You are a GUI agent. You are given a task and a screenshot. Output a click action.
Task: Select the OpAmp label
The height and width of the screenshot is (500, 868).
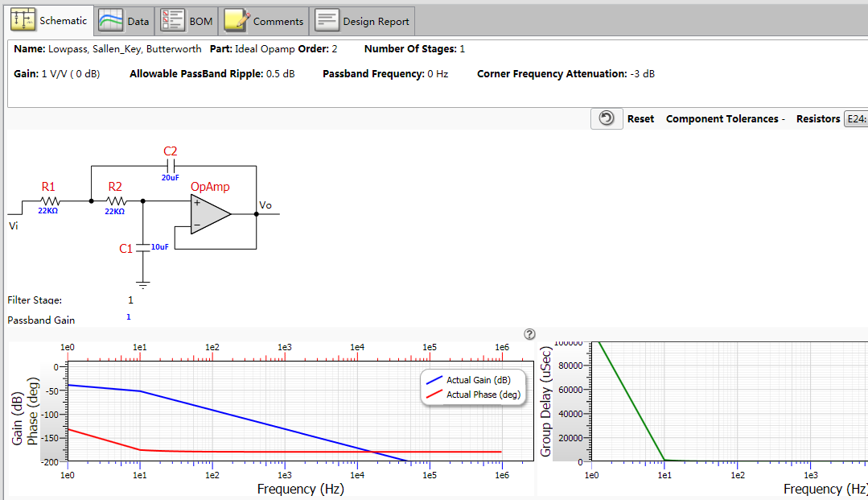tap(210, 186)
